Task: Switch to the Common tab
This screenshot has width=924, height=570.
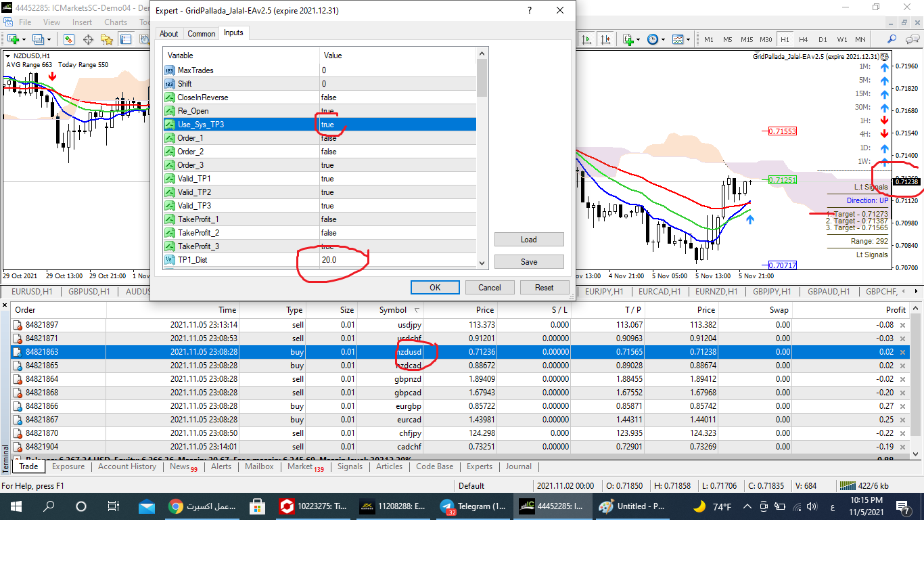Action: pos(202,34)
